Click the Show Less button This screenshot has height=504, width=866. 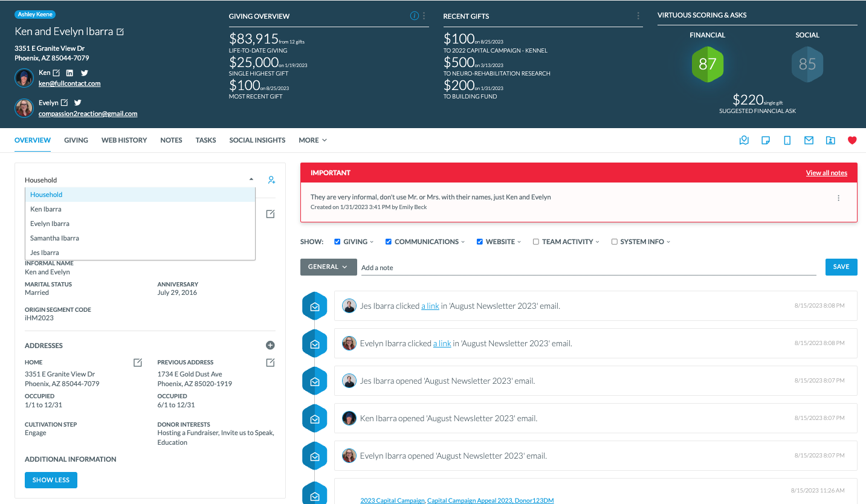coord(51,480)
